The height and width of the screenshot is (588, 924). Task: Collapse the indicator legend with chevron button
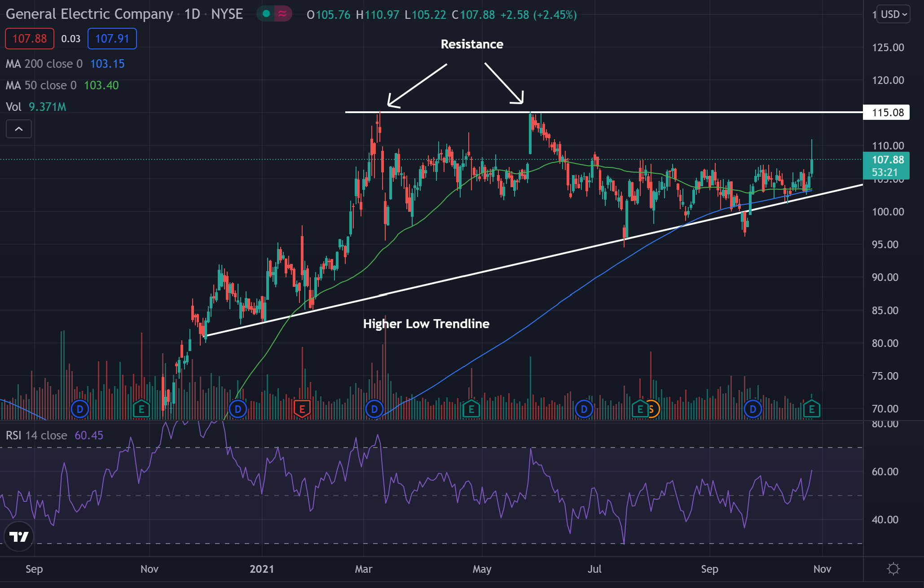tap(19, 129)
